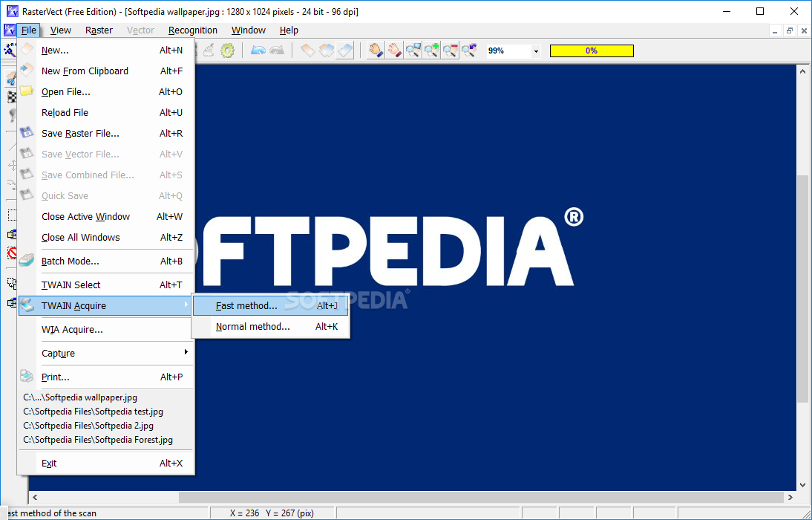Viewport: 812px width, 520px height.
Task: Click zoom in magnifier with green plus
Action: (431, 51)
